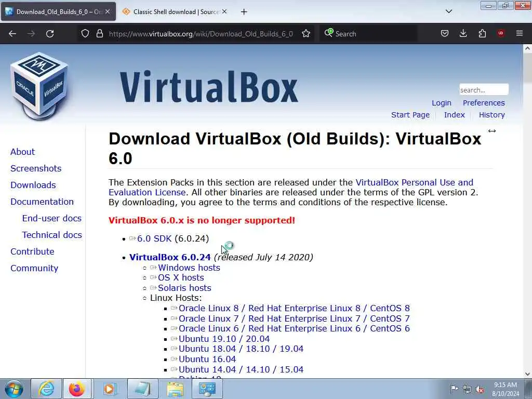Screen dimensions: 532x399
Task: Open tracking protection shield icon
Action: [85, 34]
